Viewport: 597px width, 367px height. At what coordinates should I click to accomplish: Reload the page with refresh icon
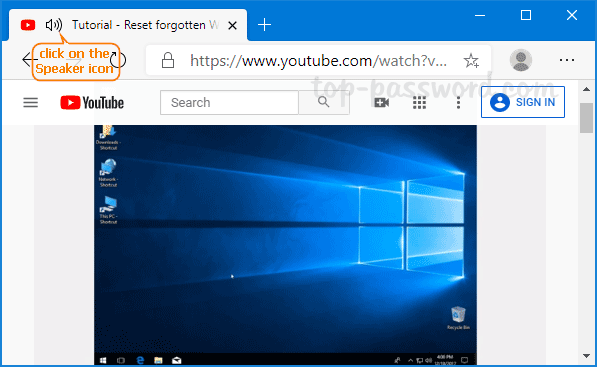[x=118, y=60]
